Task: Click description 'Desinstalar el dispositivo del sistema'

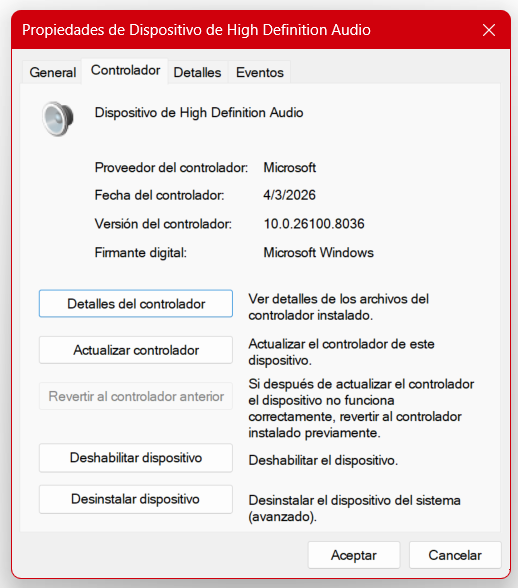Action: pos(354,508)
